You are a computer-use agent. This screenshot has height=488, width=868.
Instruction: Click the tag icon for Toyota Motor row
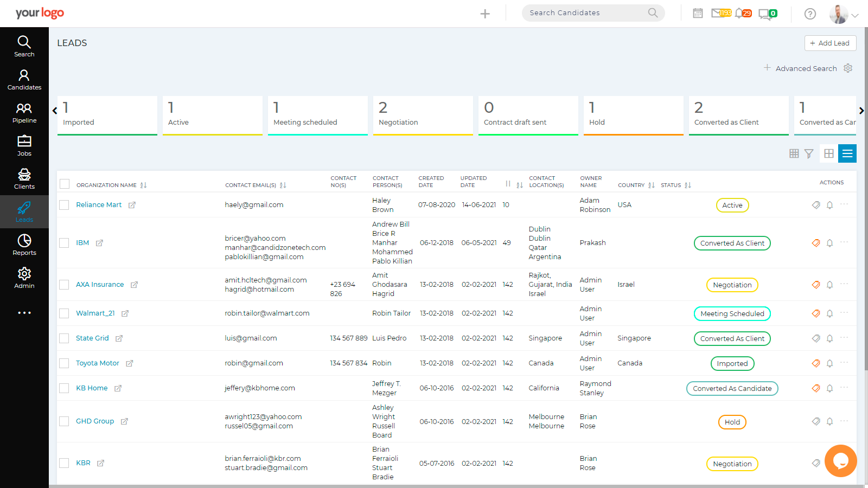(816, 363)
